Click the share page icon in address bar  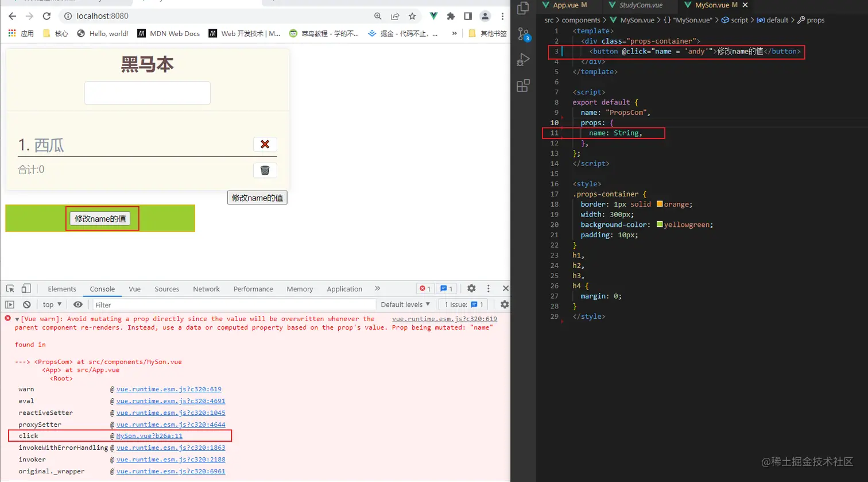coord(395,16)
